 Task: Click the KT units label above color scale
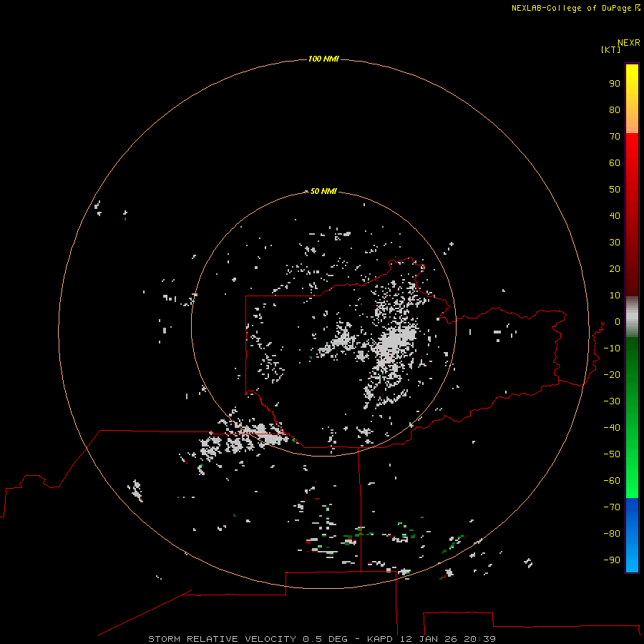(x=610, y=49)
